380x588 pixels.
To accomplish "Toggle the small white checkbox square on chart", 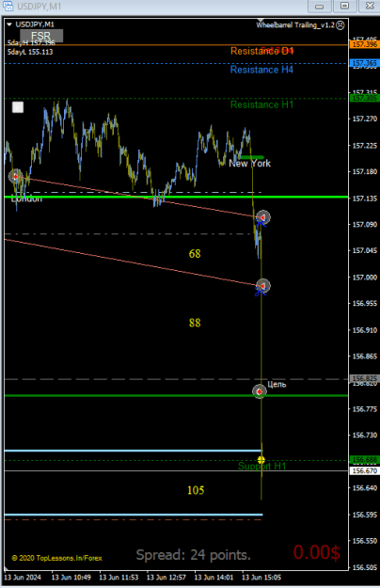I will (18, 107).
